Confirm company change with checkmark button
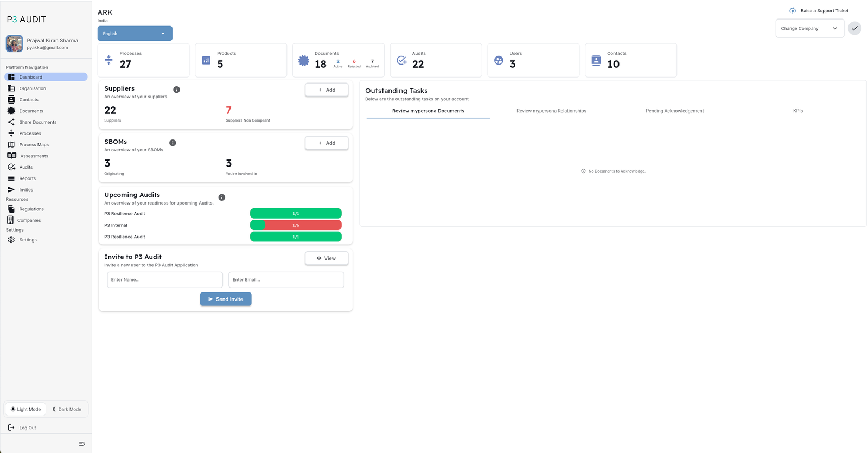Screen dimensions: 868x453 (x=854, y=28)
